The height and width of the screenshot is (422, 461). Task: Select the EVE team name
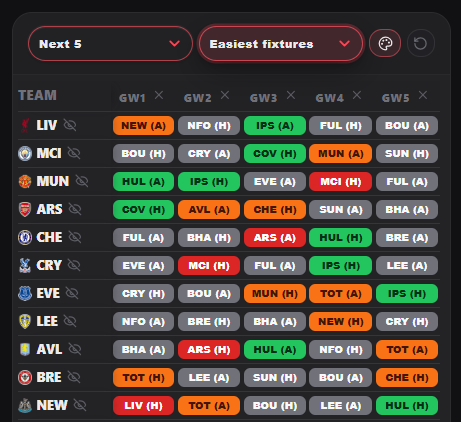click(48, 293)
